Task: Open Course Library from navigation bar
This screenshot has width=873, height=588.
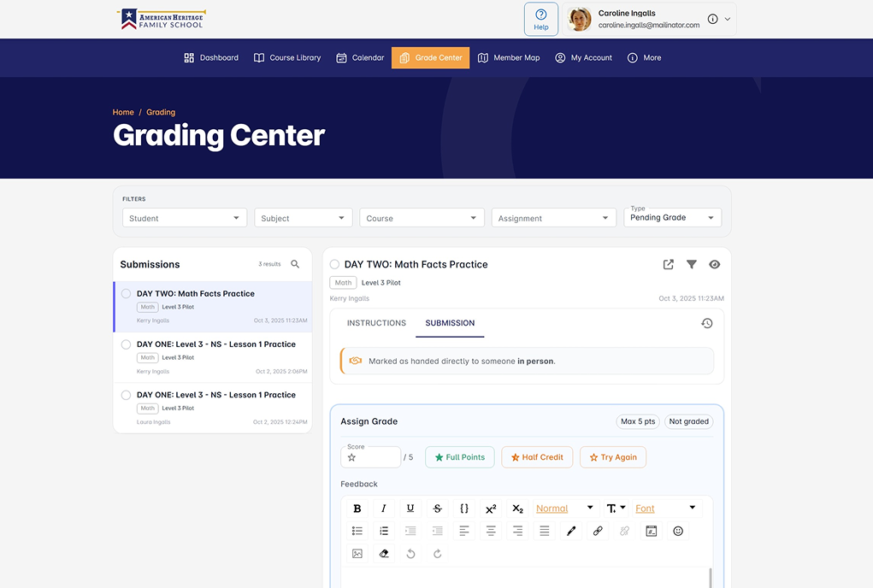Action: (x=287, y=58)
